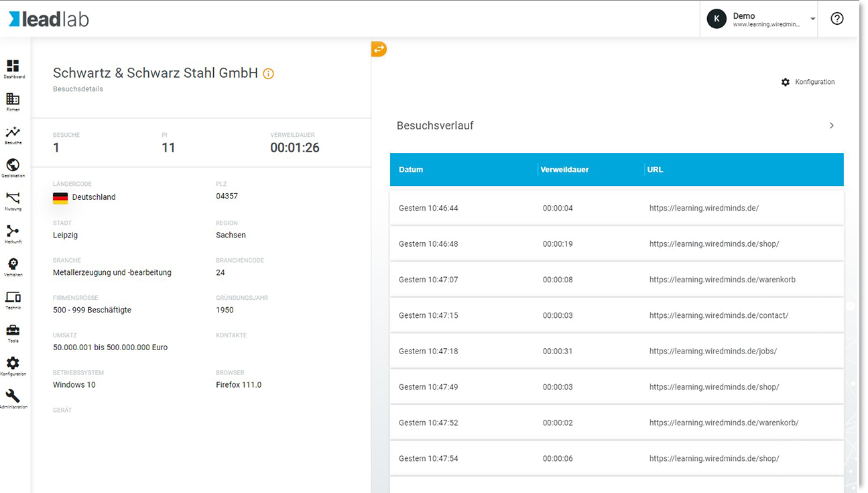Select the Leipzig city value
The height and width of the screenshot is (493, 868).
[x=65, y=235]
